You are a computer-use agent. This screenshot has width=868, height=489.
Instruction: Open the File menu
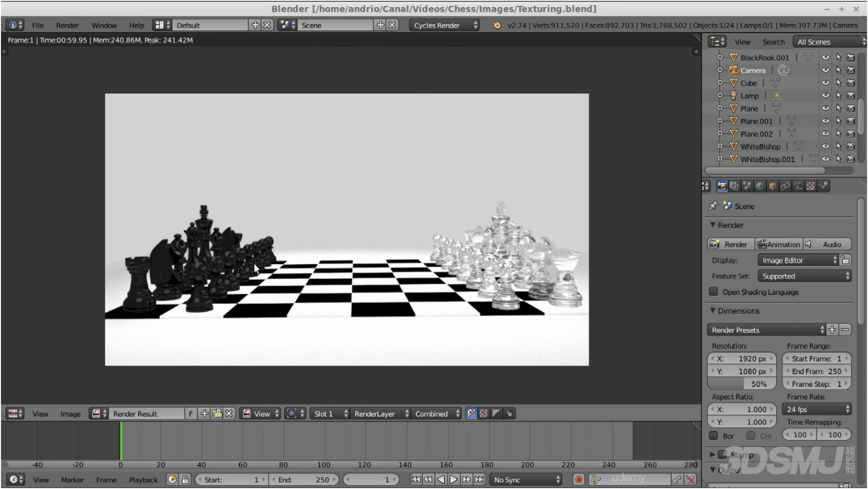[x=37, y=25]
